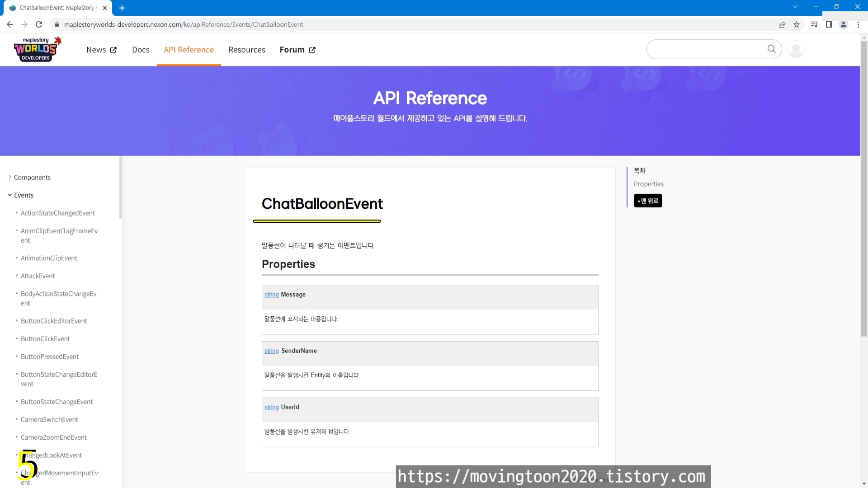The width and height of the screenshot is (868, 488).
Task: Click the share page icon in address bar
Action: point(782,24)
